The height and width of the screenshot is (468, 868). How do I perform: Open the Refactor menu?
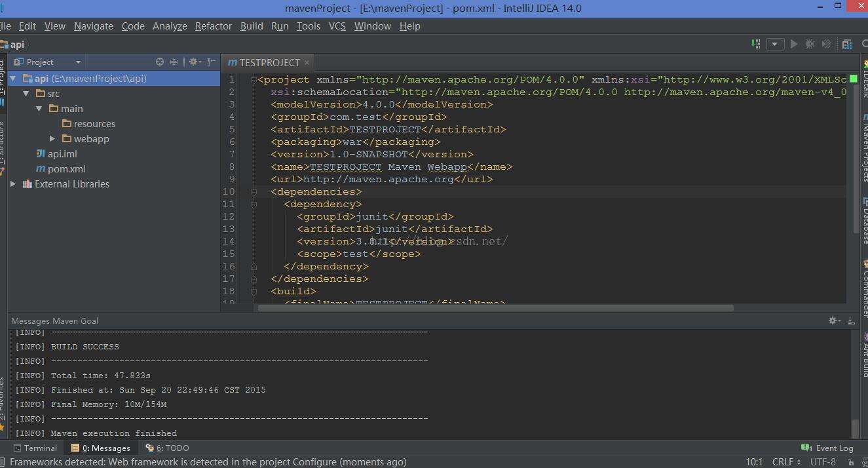213,26
